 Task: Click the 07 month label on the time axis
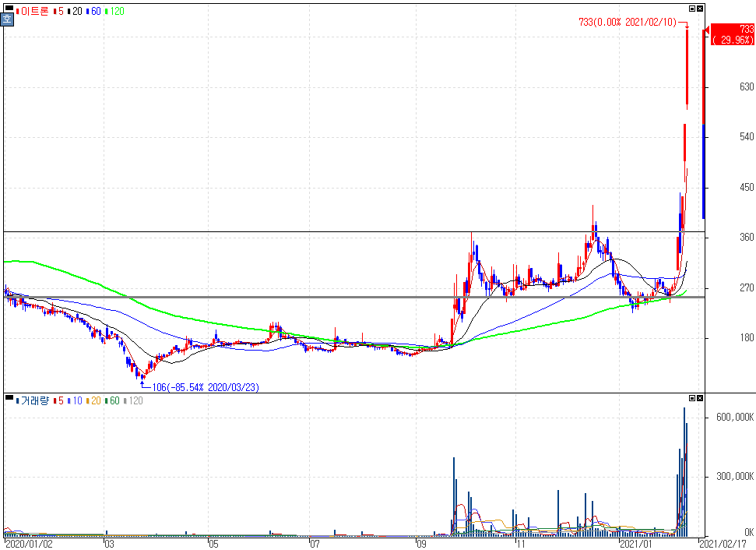(315, 545)
